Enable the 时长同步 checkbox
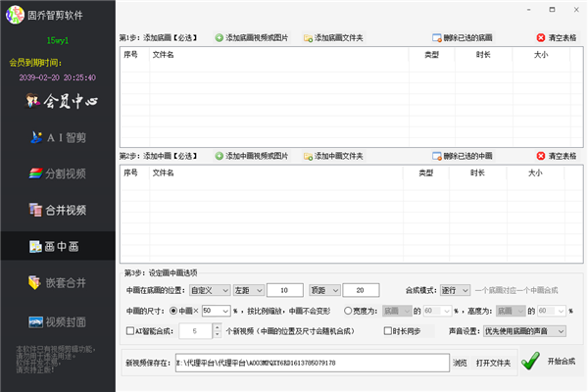The height and width of the screenshot is (392, 588). 388,331
